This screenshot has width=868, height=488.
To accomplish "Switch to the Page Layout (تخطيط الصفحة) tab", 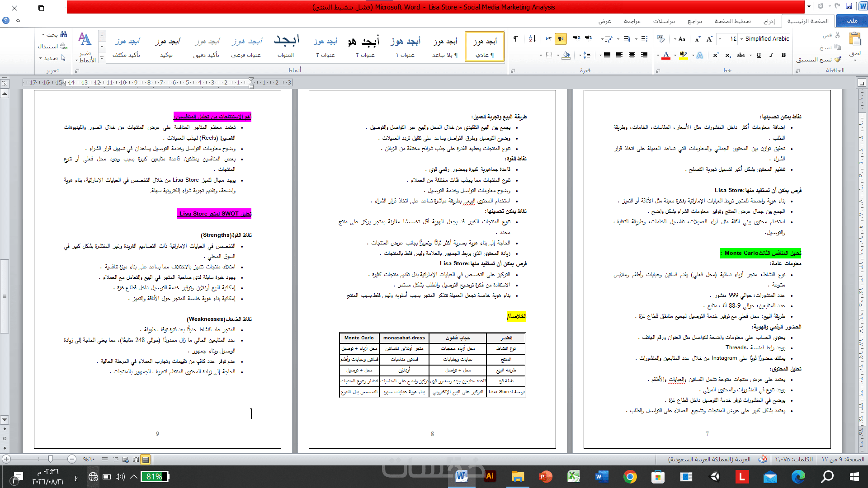I will coord(732,21).
